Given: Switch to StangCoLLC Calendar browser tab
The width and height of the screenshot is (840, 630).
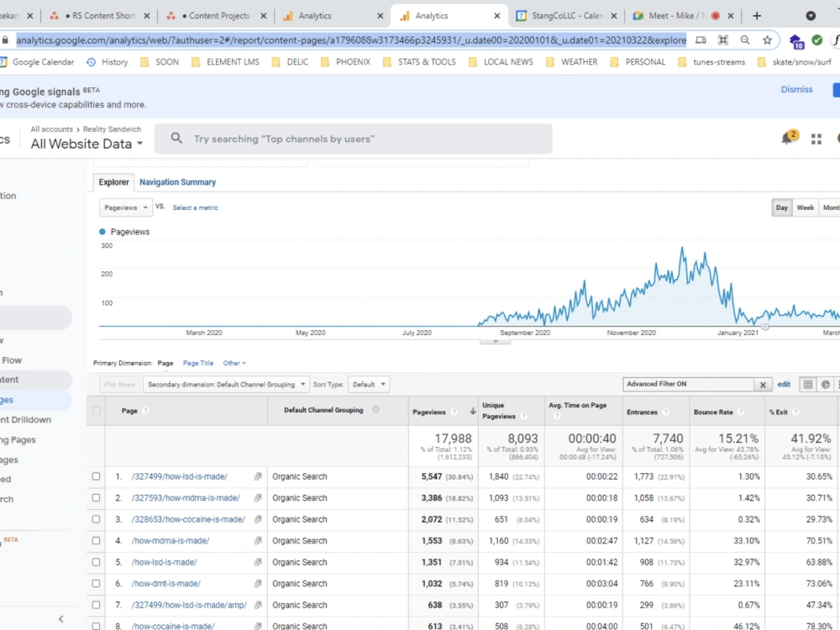Looking at the screenshot, I should click(x=568, y=16).
